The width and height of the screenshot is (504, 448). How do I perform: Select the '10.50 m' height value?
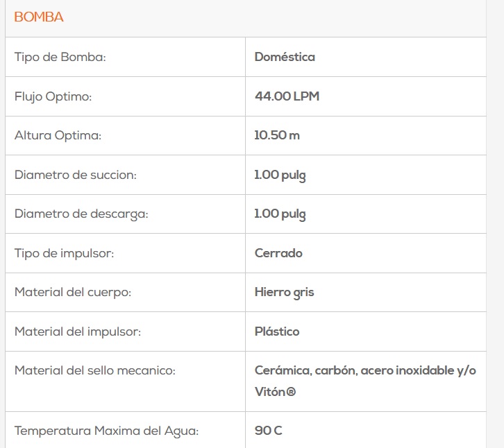pos(277,135)
